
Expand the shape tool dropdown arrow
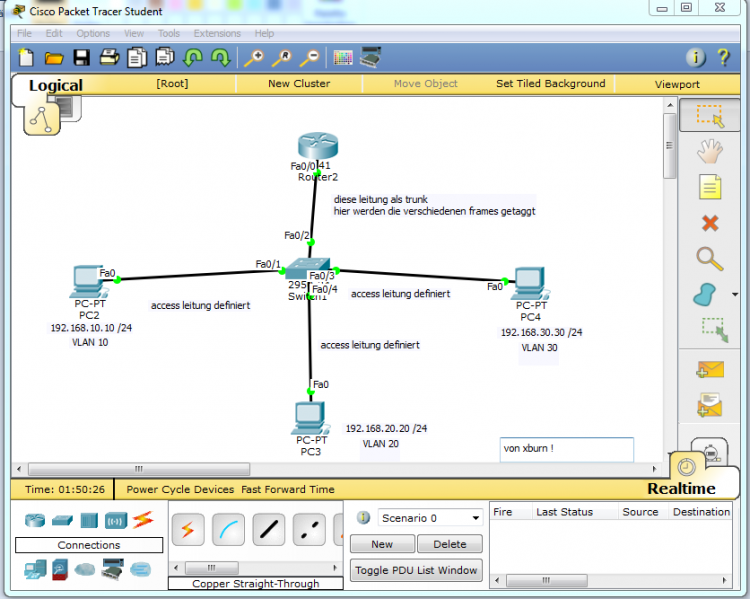[x=735, y=294]
